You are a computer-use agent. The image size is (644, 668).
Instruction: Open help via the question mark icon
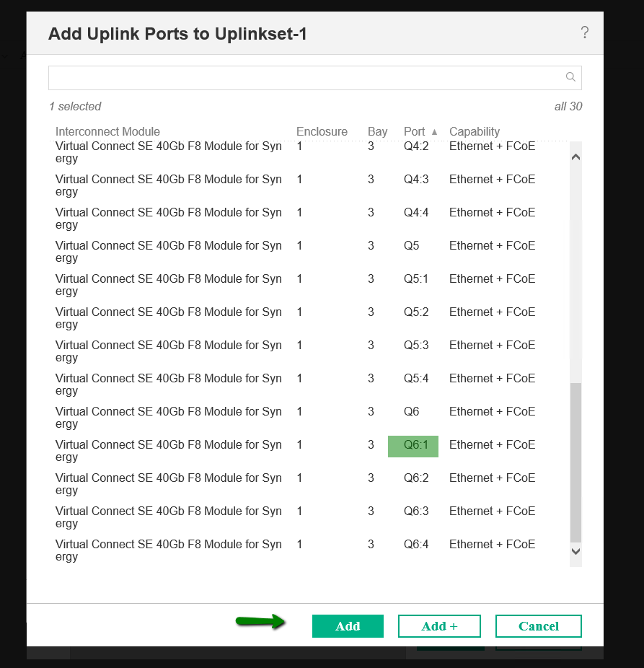[585, 32]
